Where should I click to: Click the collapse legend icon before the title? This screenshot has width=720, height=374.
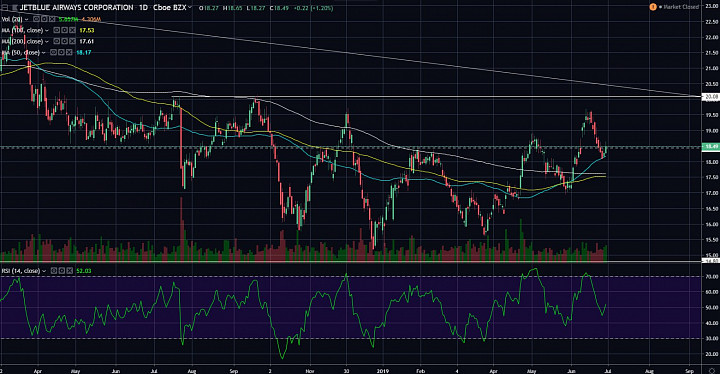(4, 8)
